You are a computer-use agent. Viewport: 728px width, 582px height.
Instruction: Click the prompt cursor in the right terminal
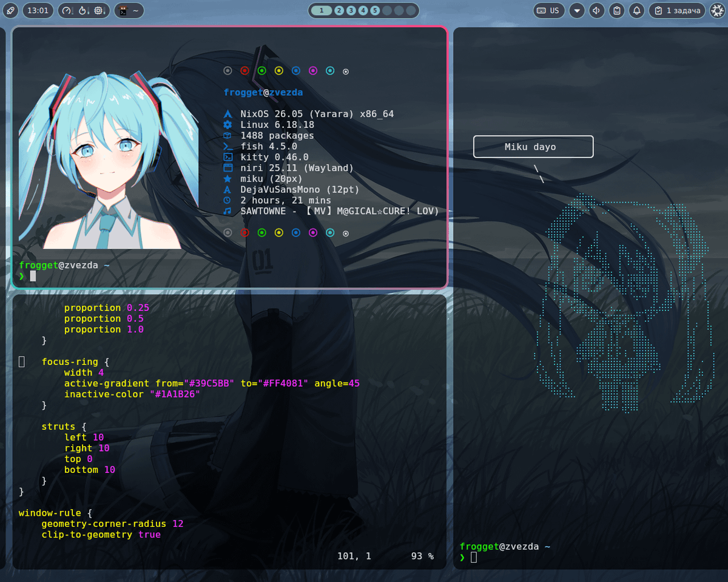pyautogui.click(x=474, y=558)
